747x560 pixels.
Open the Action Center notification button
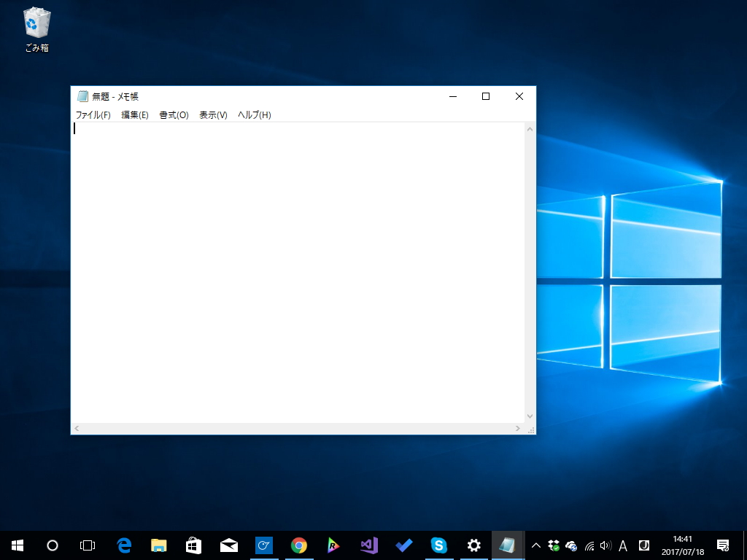724,545
